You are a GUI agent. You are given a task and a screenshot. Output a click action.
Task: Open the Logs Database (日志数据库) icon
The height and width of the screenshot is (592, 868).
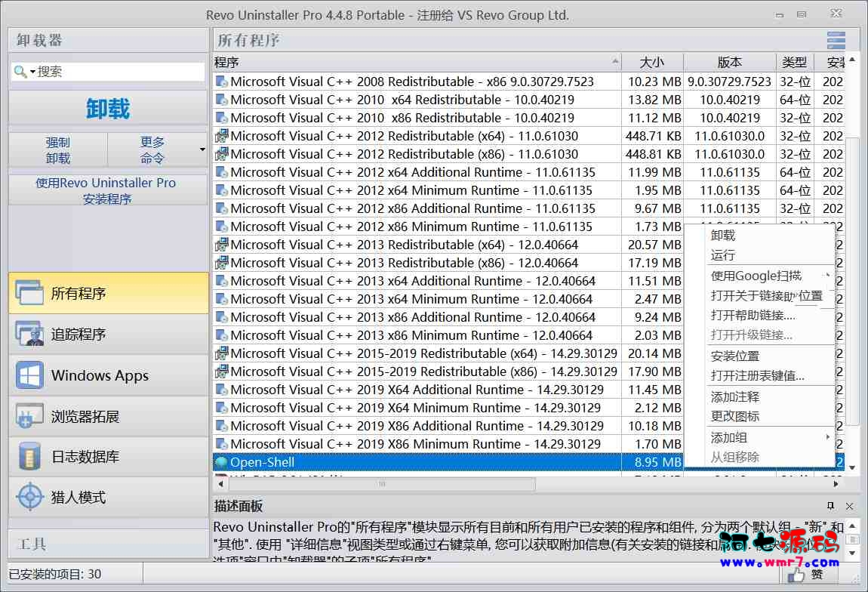[x=29, y=456]
